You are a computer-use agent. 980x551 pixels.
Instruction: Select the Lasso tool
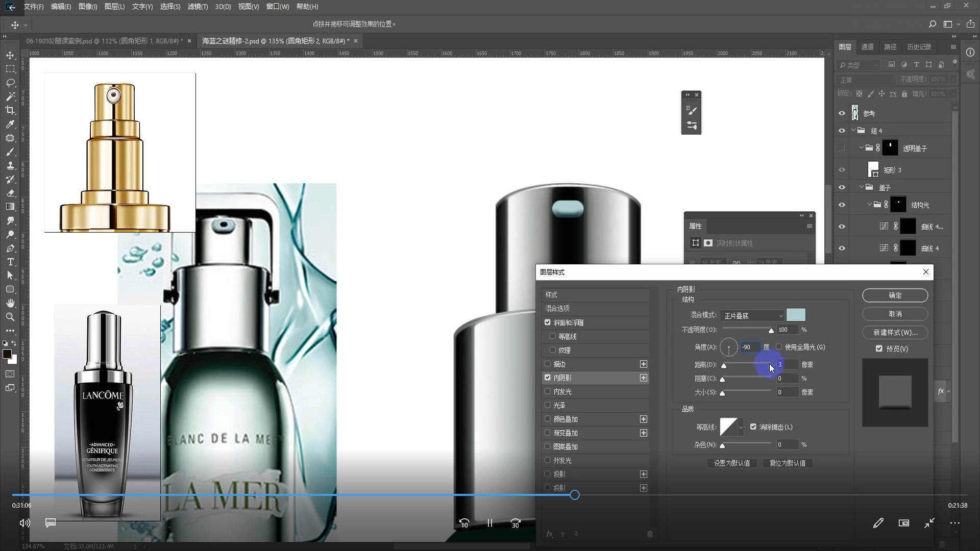[10, 83]
